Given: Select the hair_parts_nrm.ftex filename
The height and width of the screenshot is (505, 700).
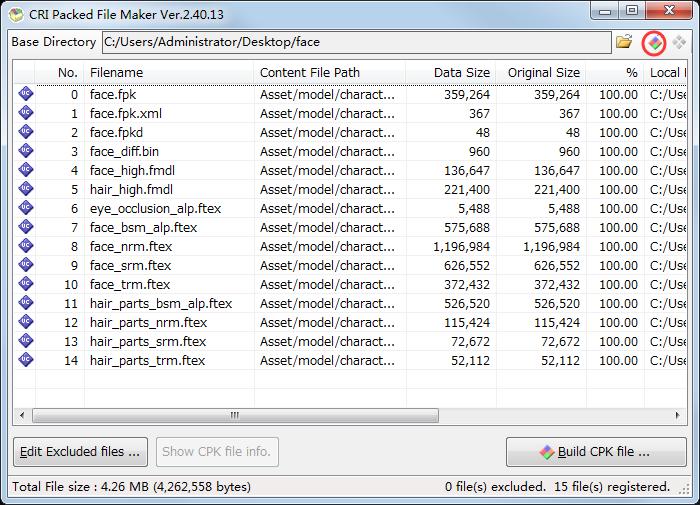Looking at the screenshot, I should point(149,322).
